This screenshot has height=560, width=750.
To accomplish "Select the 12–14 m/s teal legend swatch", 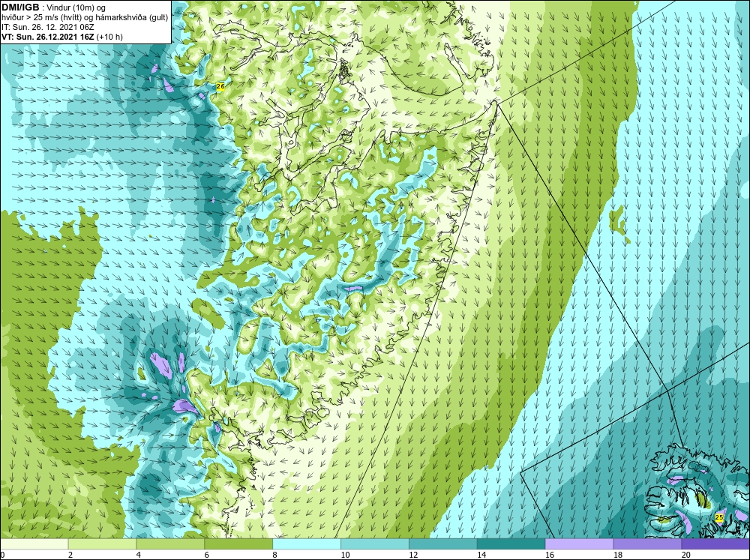I will pyautogui.click(x=443, y=544).
